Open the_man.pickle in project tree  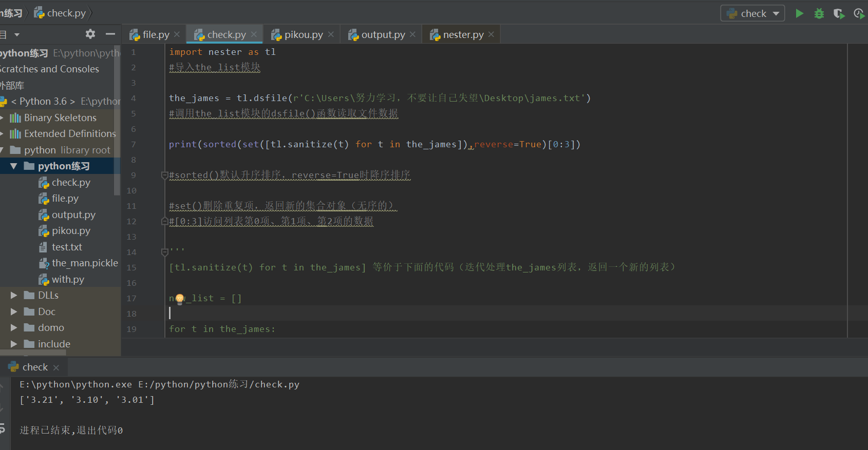pos(84,263)
